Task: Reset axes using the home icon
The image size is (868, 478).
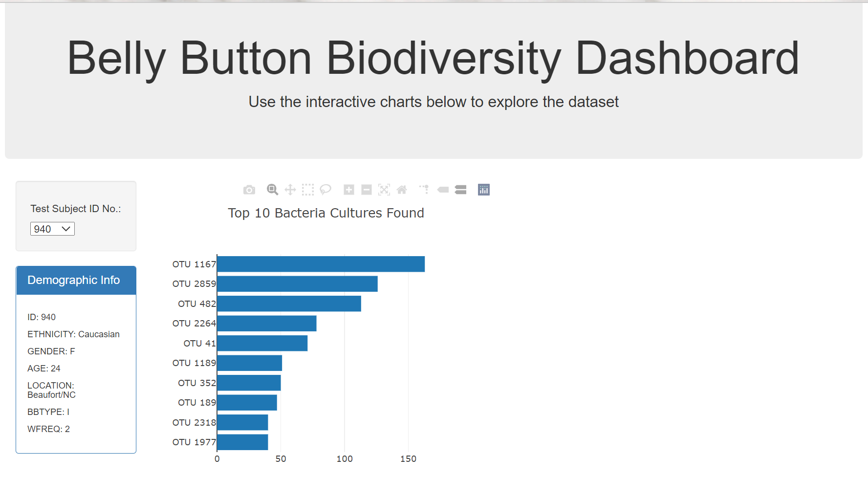Action: (x=402, y=190)
